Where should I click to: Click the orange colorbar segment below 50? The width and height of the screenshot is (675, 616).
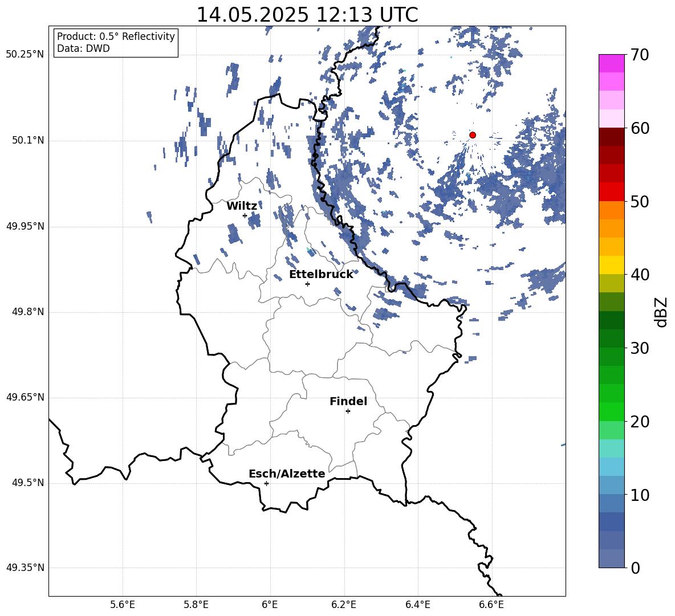click(612, 210)
